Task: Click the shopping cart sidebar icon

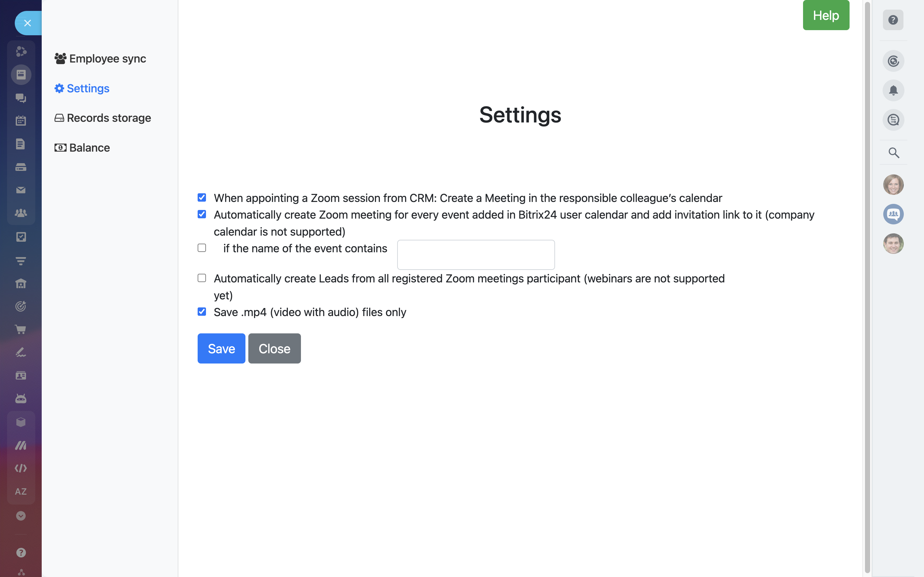Action: click(21, 329)
